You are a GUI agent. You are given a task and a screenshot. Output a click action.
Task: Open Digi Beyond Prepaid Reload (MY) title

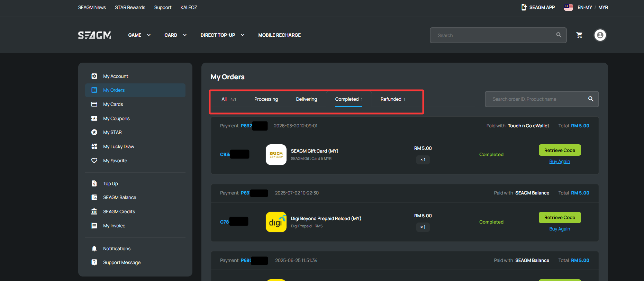pyautogui.click(x=326, y=218)
